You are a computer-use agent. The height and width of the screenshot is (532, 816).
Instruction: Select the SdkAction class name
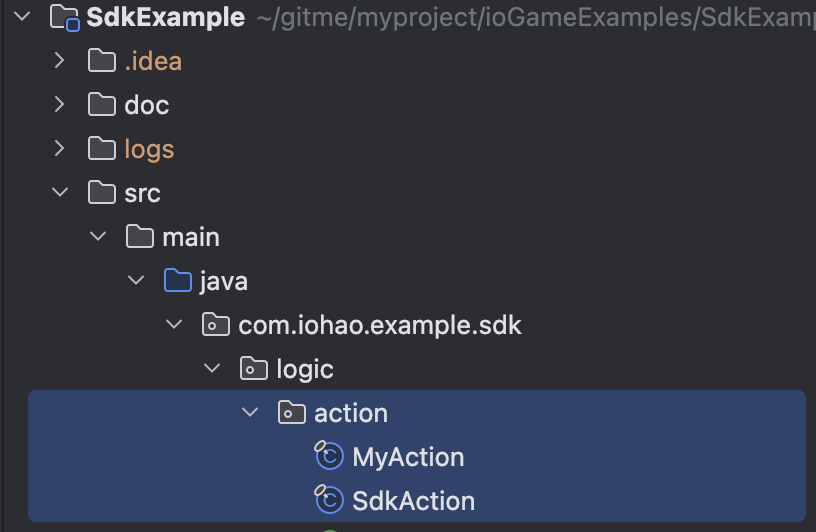point(414,501)
